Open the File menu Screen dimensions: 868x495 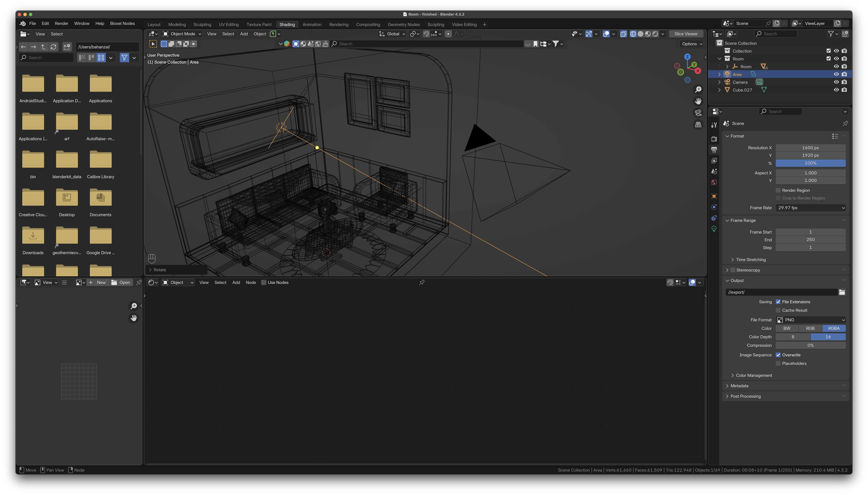(33, 24)
